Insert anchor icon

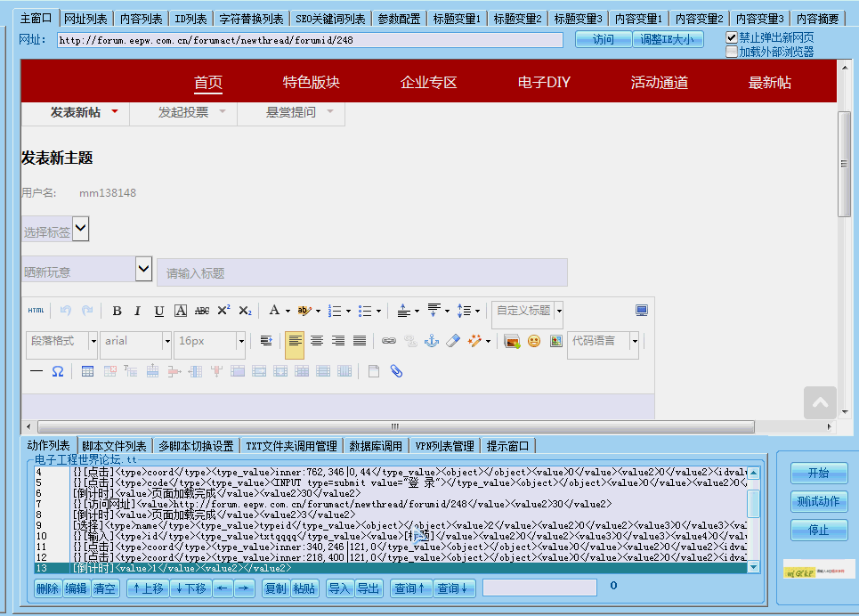pos(432,341)
